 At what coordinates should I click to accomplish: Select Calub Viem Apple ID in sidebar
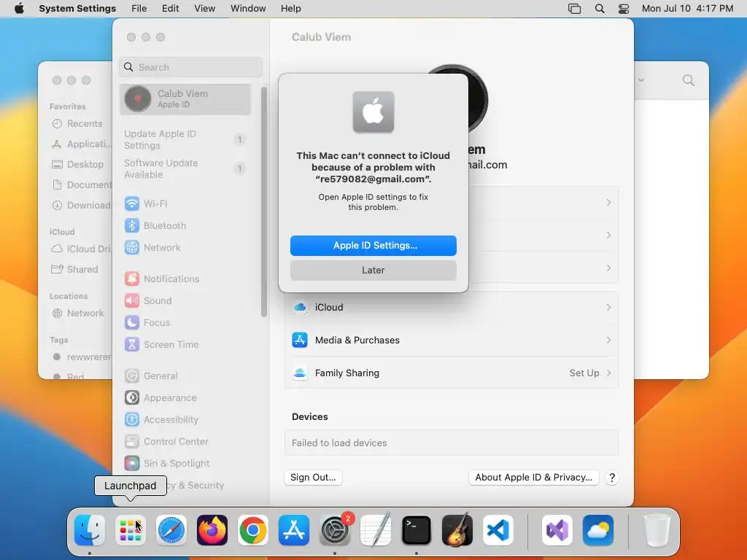[185, 99]
